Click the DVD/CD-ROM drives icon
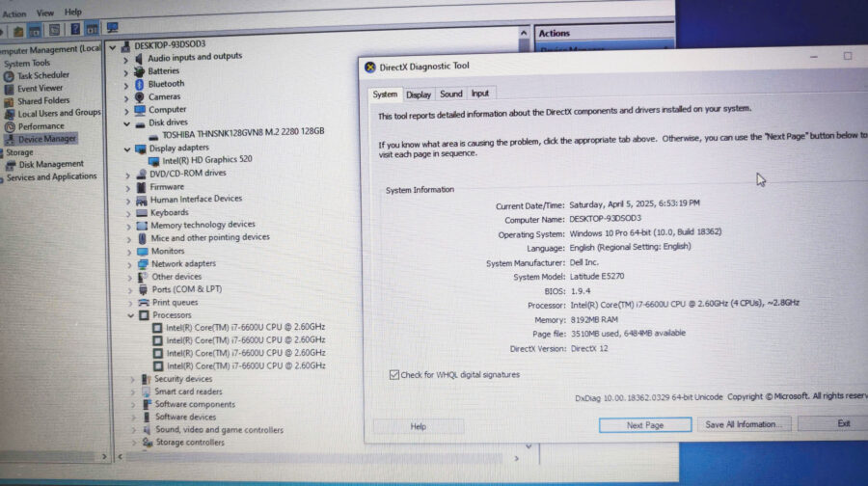 141,174
